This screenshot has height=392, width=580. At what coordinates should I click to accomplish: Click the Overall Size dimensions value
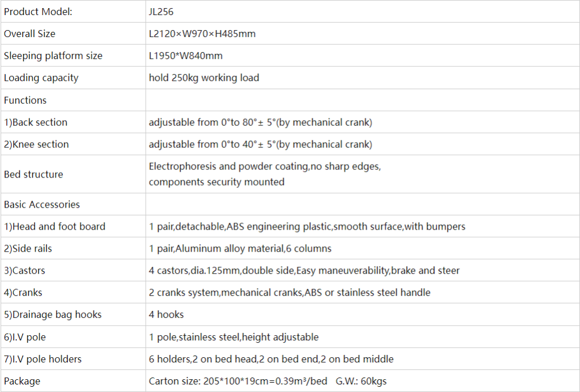click(x=202, y=34)
